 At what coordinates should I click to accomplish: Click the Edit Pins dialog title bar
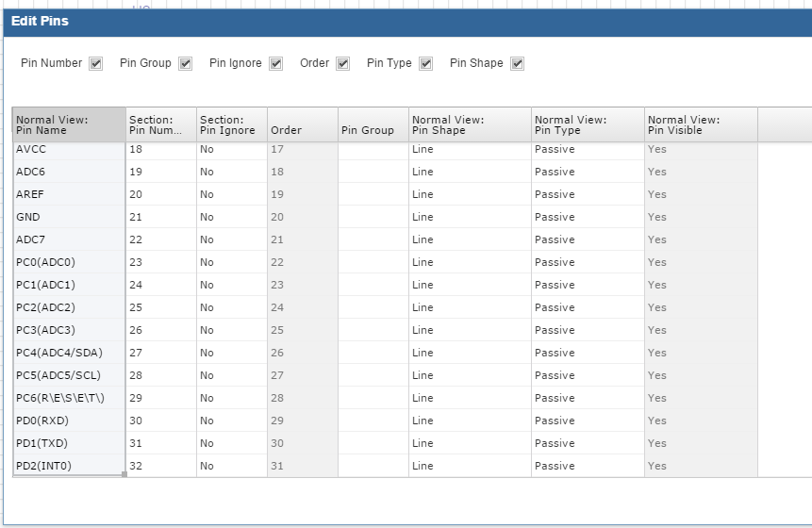point(407,23)
